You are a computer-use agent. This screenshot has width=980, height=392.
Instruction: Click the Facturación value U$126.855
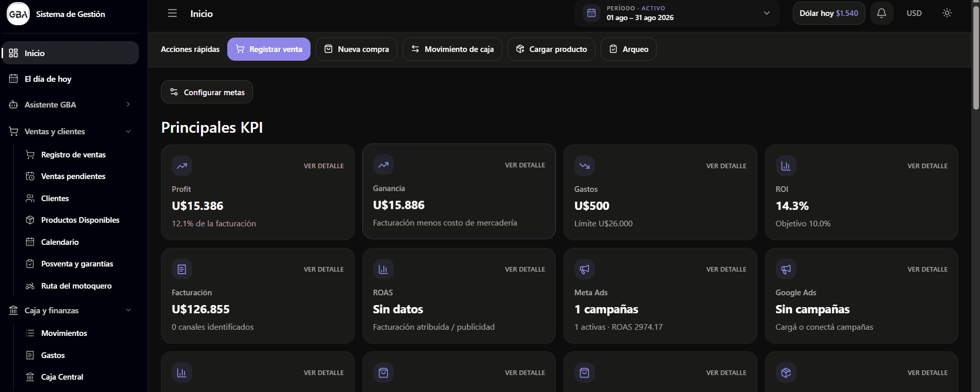tap(201, 310)
